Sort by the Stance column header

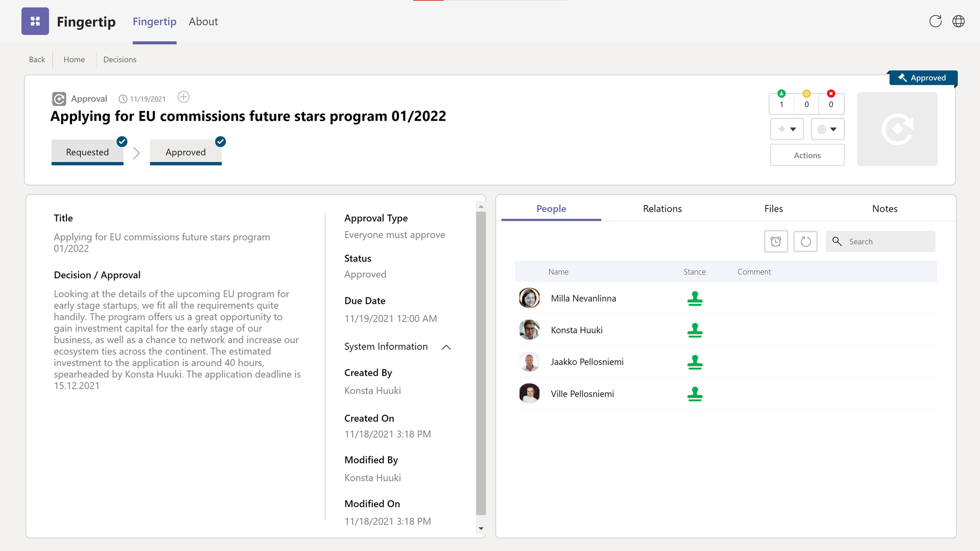pyautogui.click(x=694, y=272)
